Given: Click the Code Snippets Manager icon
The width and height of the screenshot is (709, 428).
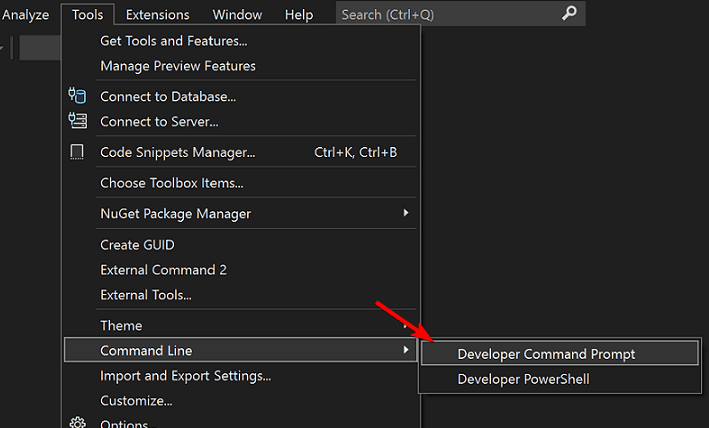Looking at the screenshot, I should tap(77, 152).
